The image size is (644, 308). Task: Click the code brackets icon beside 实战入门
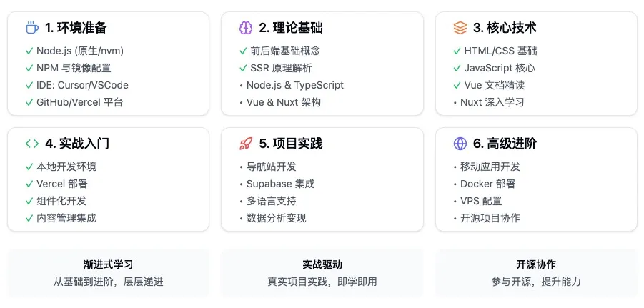[31, 144]
